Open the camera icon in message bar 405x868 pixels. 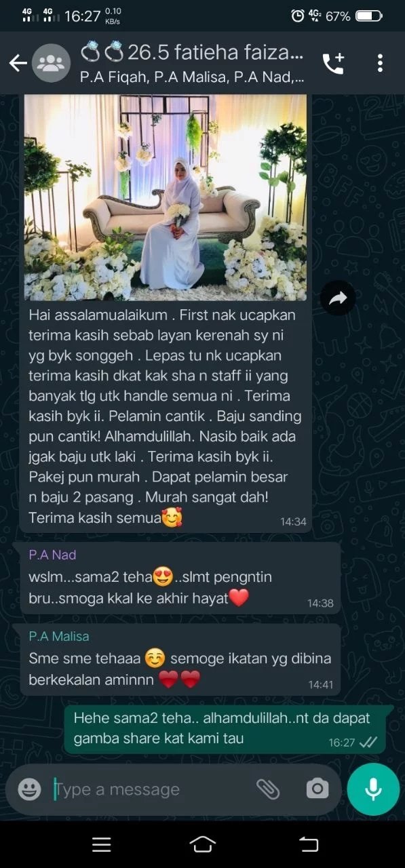pyautogui.click(x=317, y=789)
